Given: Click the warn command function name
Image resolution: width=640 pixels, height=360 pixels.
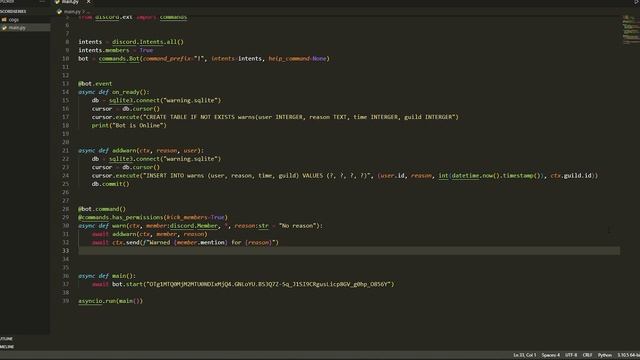Looking at the screenshot, I should pyautogui.click(x=119, y=226).
